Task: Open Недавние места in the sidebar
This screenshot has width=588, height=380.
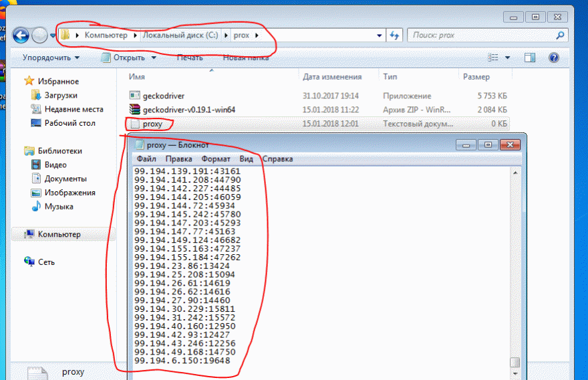Action: tap(74, 109)
